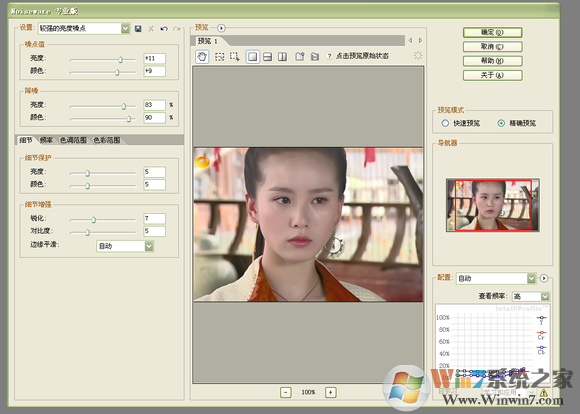This screenshot has height=414, width=580.
Task: Click the save preset floppy icon
Action: [138, 28]
